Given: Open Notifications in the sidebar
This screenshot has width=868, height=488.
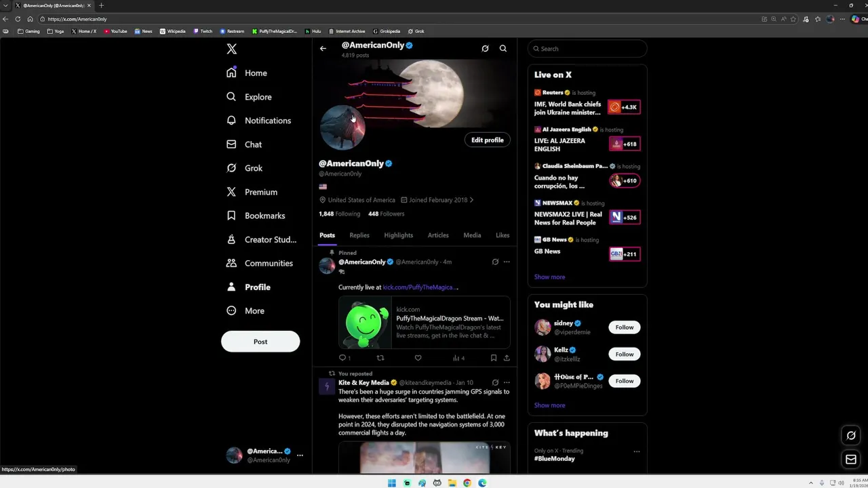Looking at the screenshot, I should point(258,121).
